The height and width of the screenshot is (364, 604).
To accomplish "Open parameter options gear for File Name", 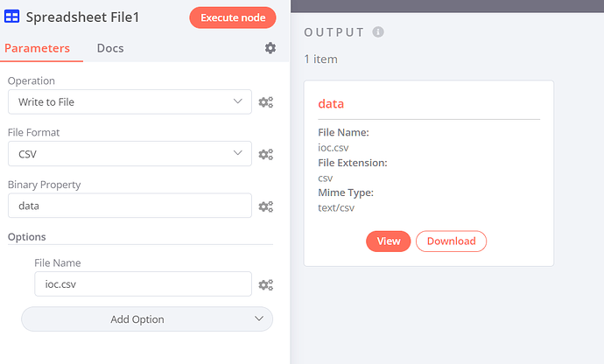I will pyautogui.click(x=265, y=284).
